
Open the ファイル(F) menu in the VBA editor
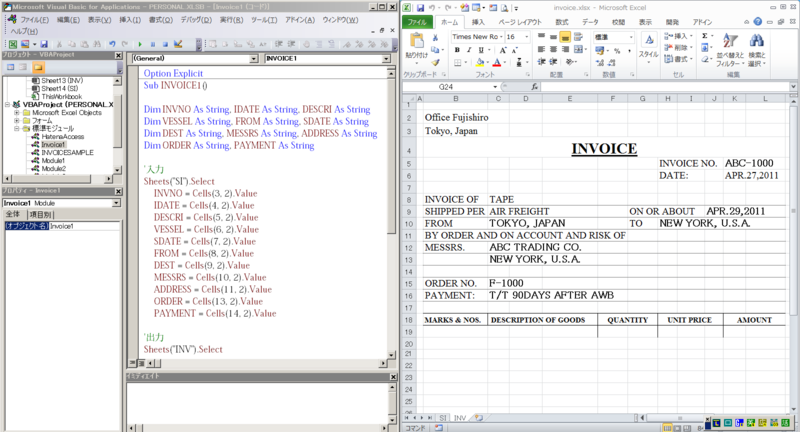click(34, 20)
